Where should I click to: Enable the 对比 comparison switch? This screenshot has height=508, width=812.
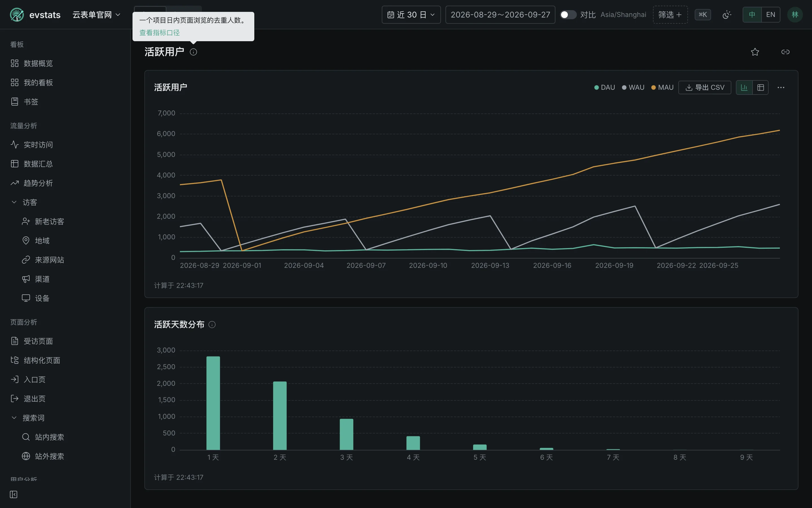[568, 15]
